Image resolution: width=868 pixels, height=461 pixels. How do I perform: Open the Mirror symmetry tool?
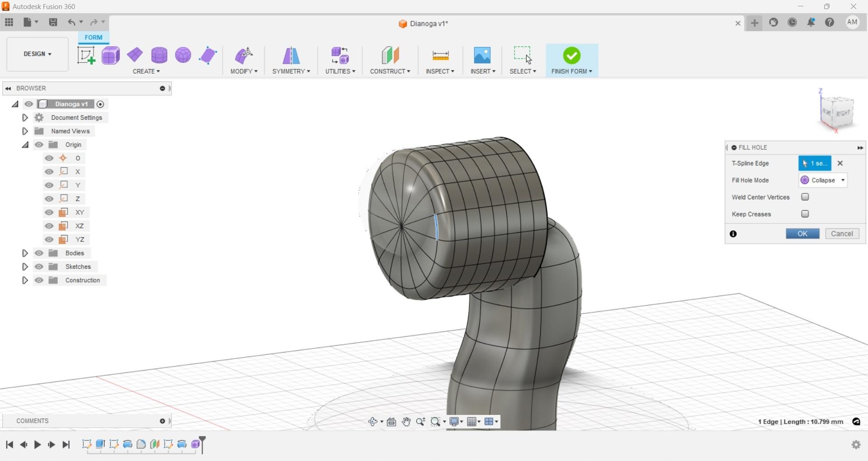(291, 55)
